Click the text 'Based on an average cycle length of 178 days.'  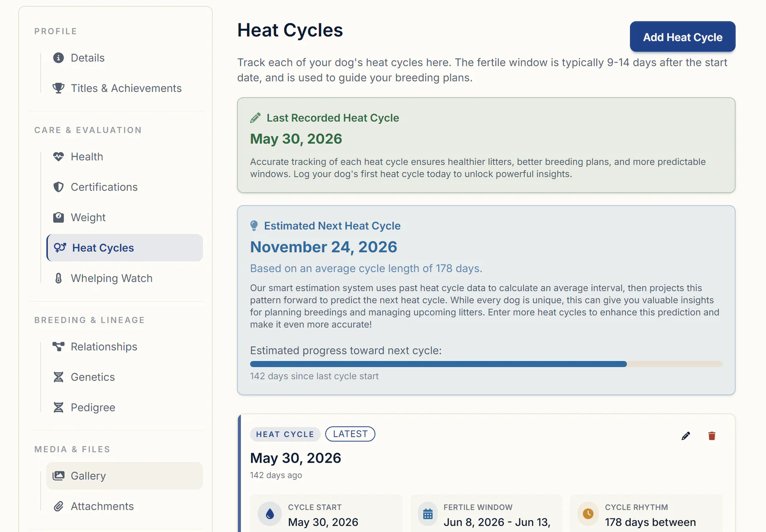coord(366,269)
